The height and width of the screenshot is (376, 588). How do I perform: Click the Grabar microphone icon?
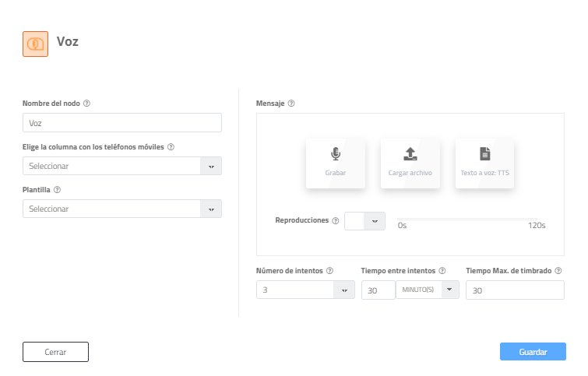click(336, 154)
